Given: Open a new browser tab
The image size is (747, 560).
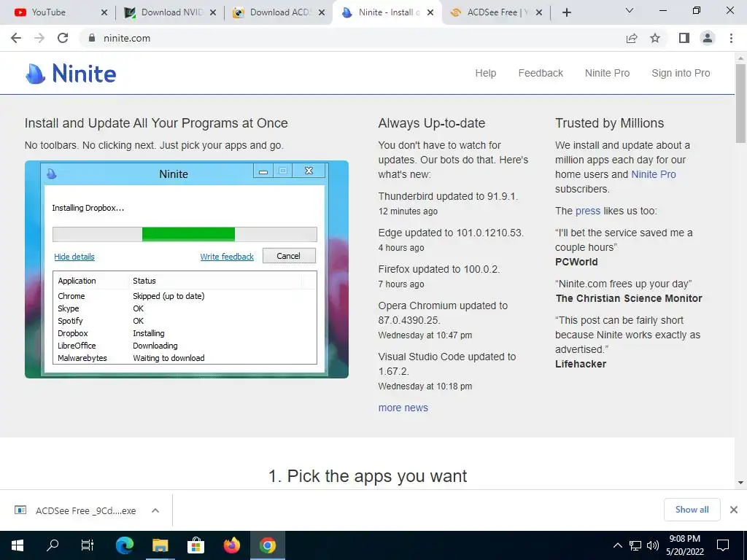Looking at the screenshot, I should 566,12.
